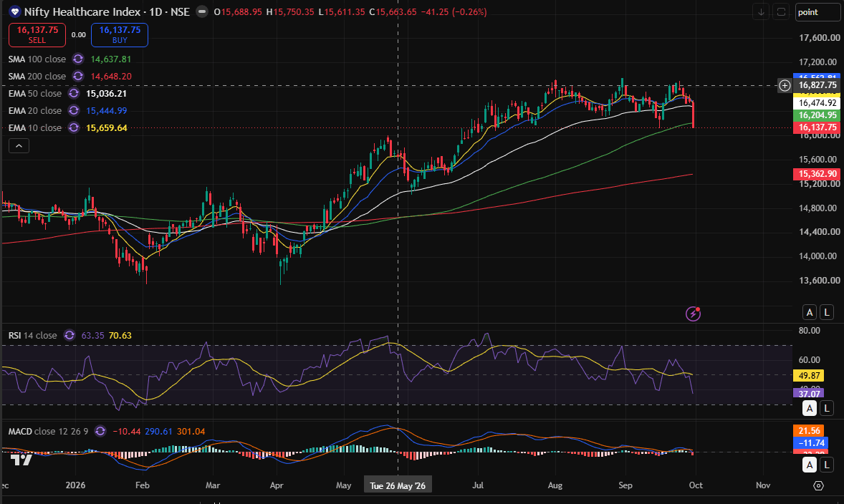Click the Aug label on time axis
The width and height of the screenshot is (844, 504).
[x=555, y=485]
